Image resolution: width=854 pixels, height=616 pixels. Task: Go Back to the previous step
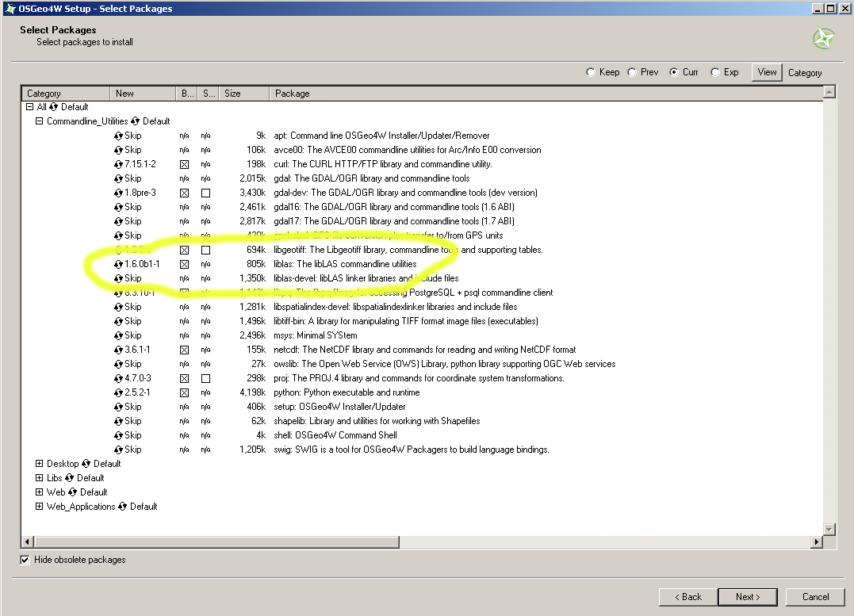[688, 597]
